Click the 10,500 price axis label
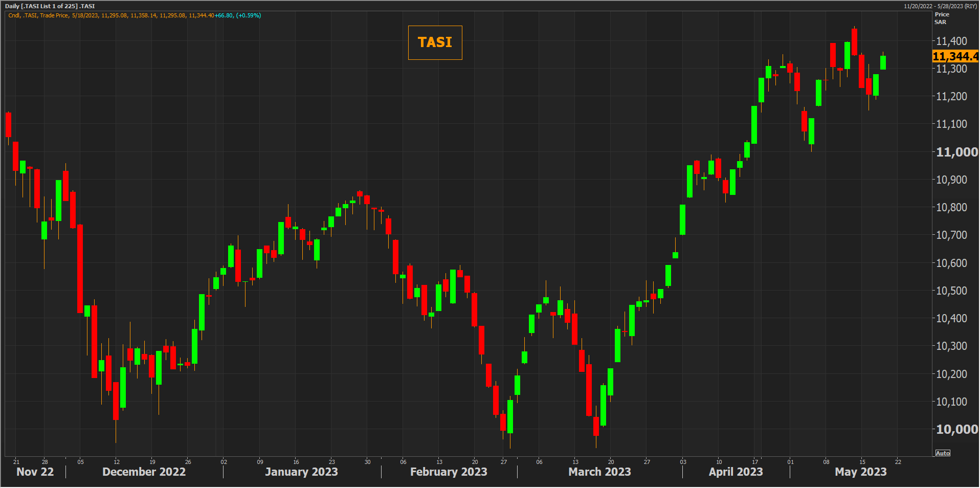The height and width of the screenshot is (488, 980). tap(951, 291)
